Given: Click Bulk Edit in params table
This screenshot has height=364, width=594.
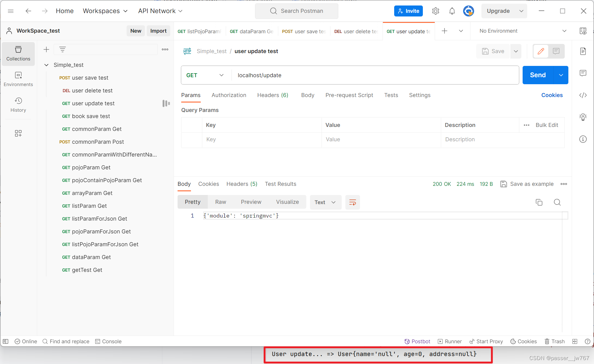Looking at the screenshot, I should pyautogui.click(x=547, y=125).
